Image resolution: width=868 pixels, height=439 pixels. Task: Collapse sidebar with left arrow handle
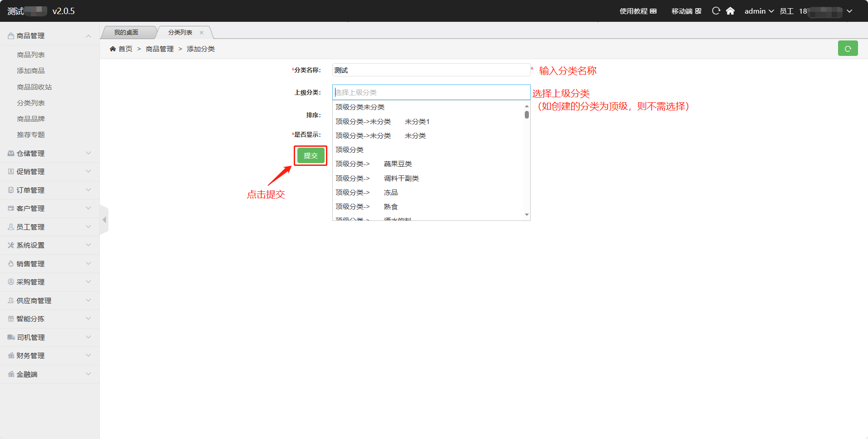(x=104, y=220)
